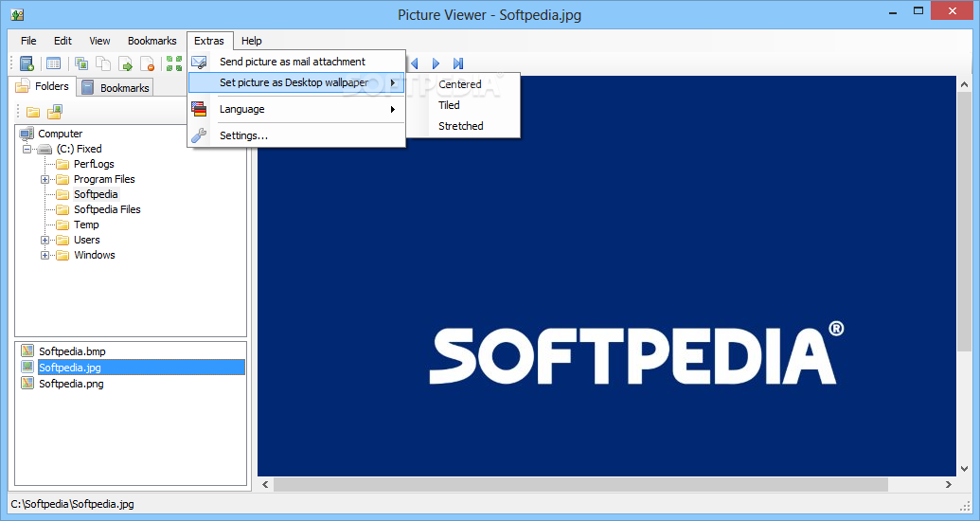Open the Edit menu
980x521 pixels.
(x=62, y=41)
